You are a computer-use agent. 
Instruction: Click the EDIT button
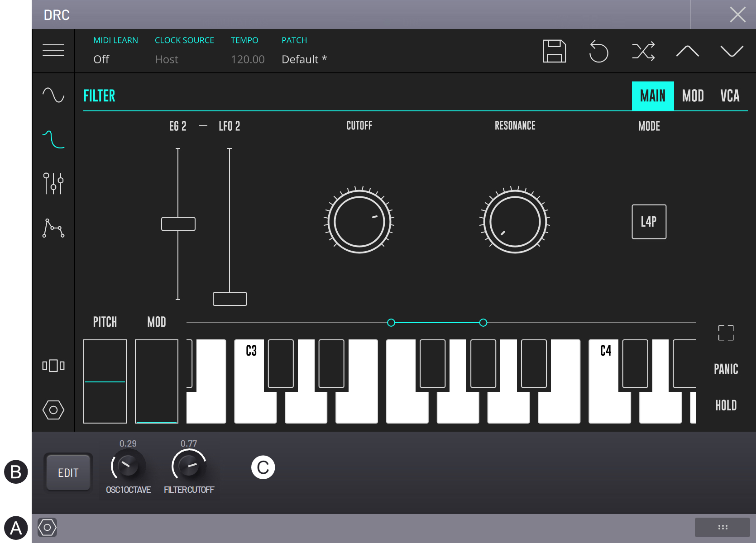coord(68,473)
